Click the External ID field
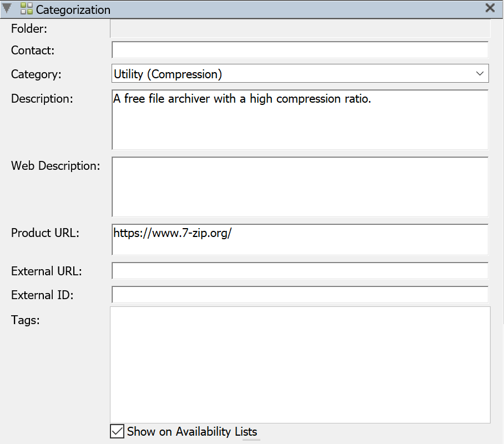 [300, 294]
